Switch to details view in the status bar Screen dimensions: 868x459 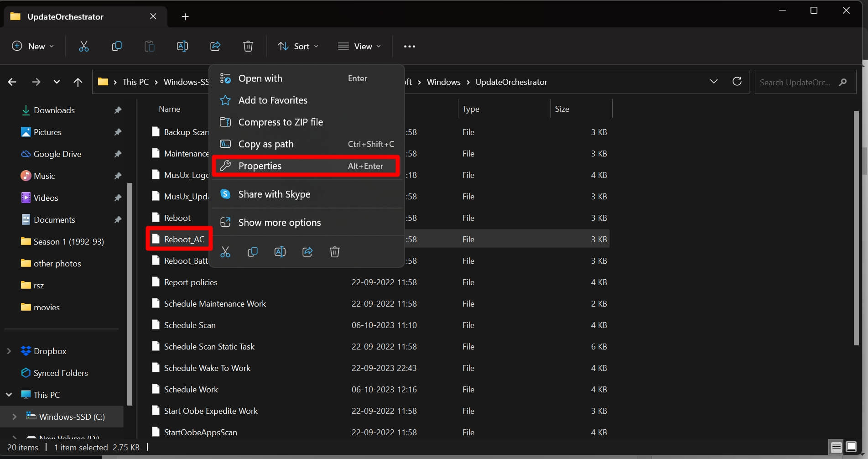pyautogui.click(x=836, y=447)
